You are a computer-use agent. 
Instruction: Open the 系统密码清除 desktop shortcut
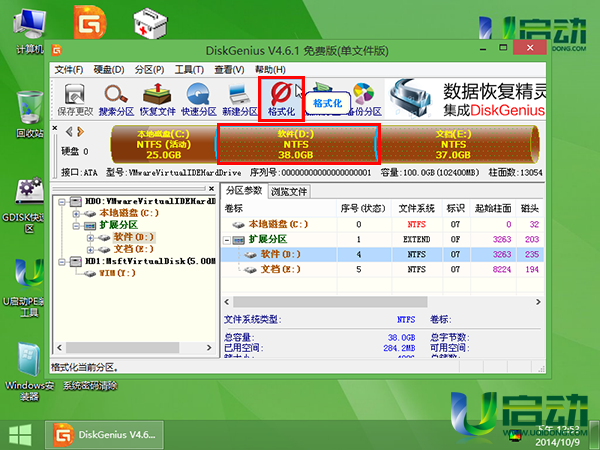pos(90,386)
